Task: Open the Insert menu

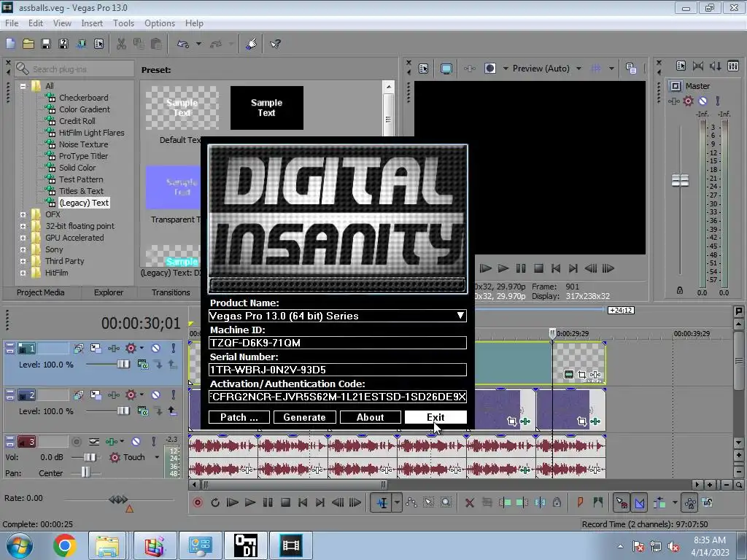Action: (91, 23)
